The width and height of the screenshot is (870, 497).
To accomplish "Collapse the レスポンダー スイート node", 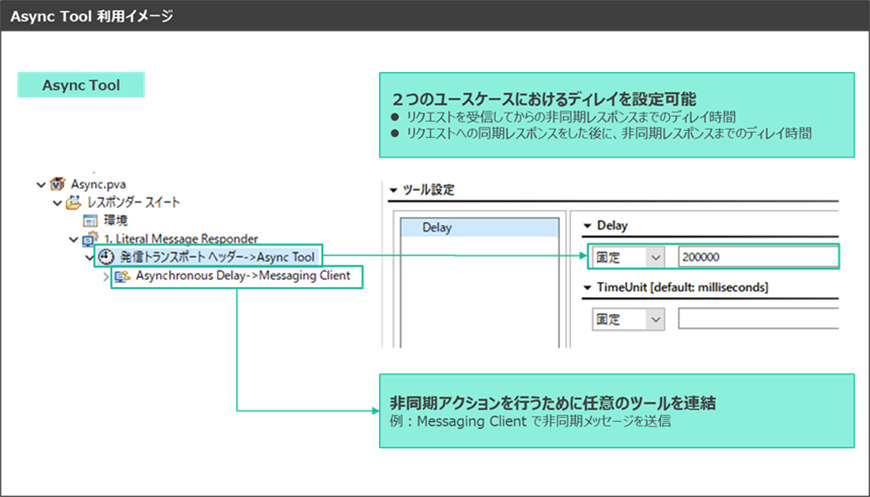I will click(57, 203).
